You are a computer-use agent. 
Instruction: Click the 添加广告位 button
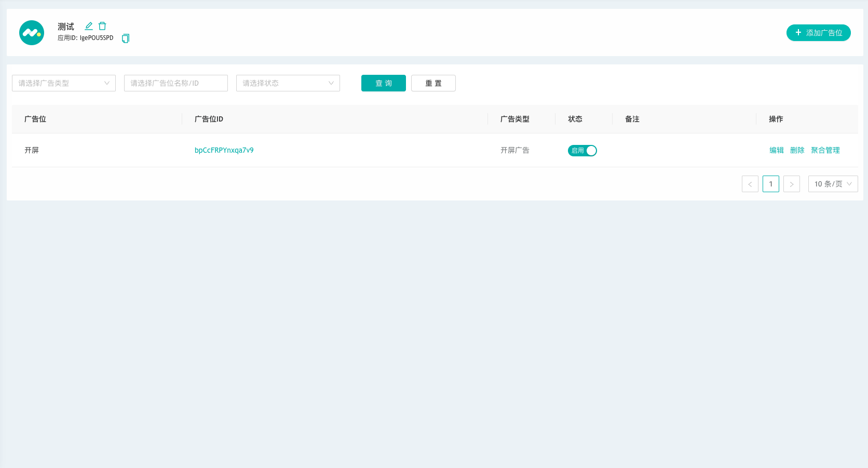coord(818,33)
